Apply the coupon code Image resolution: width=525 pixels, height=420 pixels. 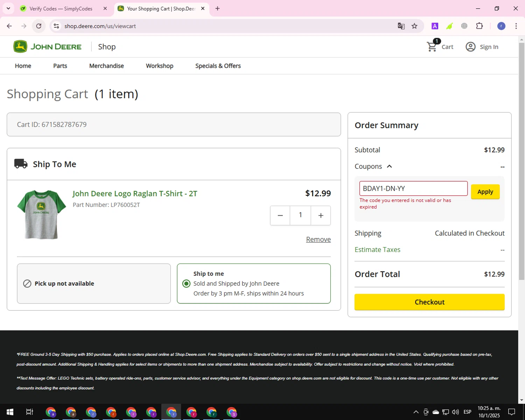click(485, 192)
